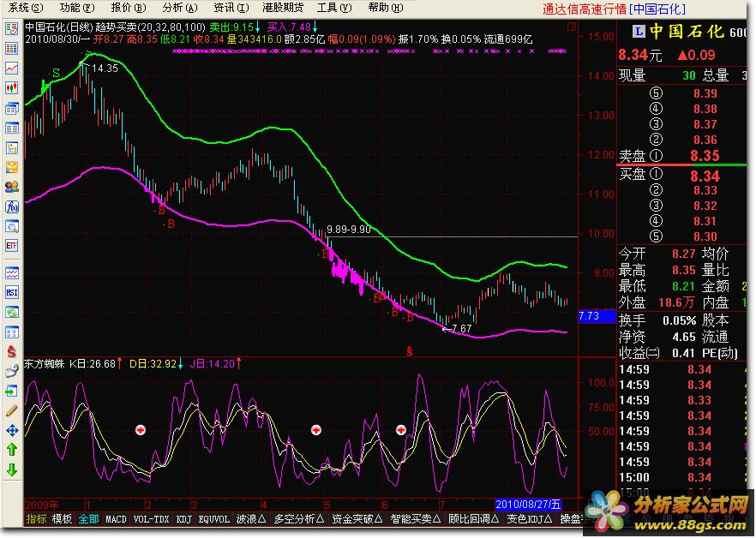This screenshot has height=538, width=756.
Task: Expand the 资金突破△ indicator group
Action: (x=357, y=519)
